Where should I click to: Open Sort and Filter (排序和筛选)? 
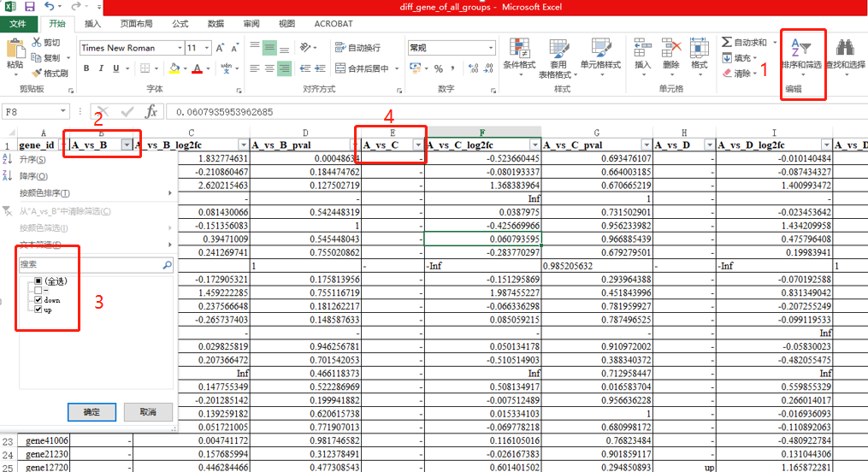click(x=801, y=57)
